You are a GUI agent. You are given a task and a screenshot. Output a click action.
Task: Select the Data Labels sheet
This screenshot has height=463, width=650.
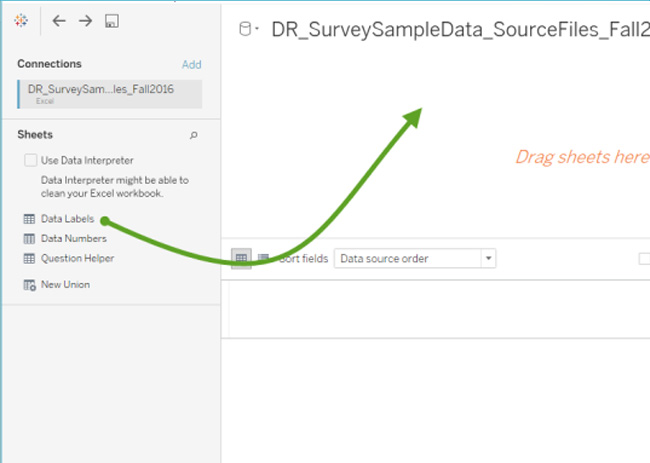[x=67, y=219]
